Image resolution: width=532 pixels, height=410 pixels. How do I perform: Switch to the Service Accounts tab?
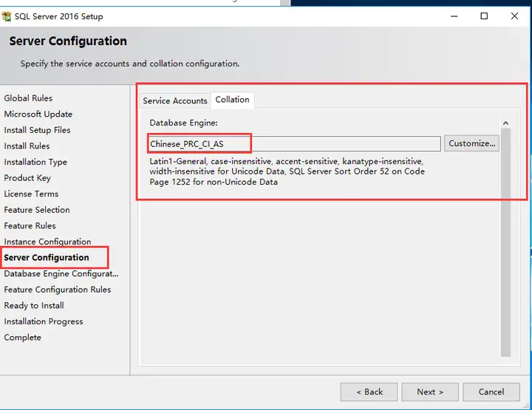[x=174, y=100]
